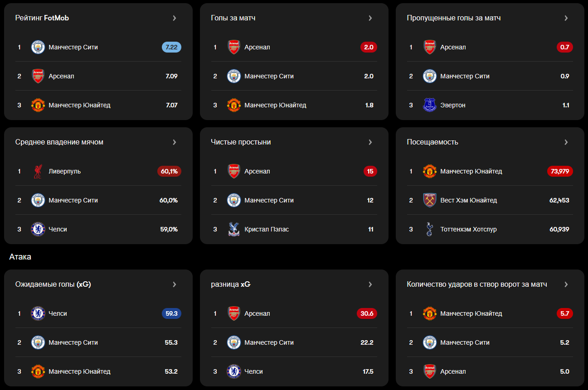This screenshot has width=588, height=390.
Task: Click Chelsea crest in Ожидаемые голы (xG) card
Action: pos(38,313)
